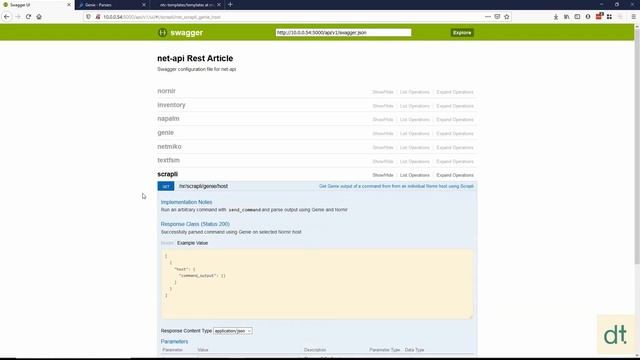Expand the genie API section
This screenshot has height=360, width=640.
click(x=166, y=133)
